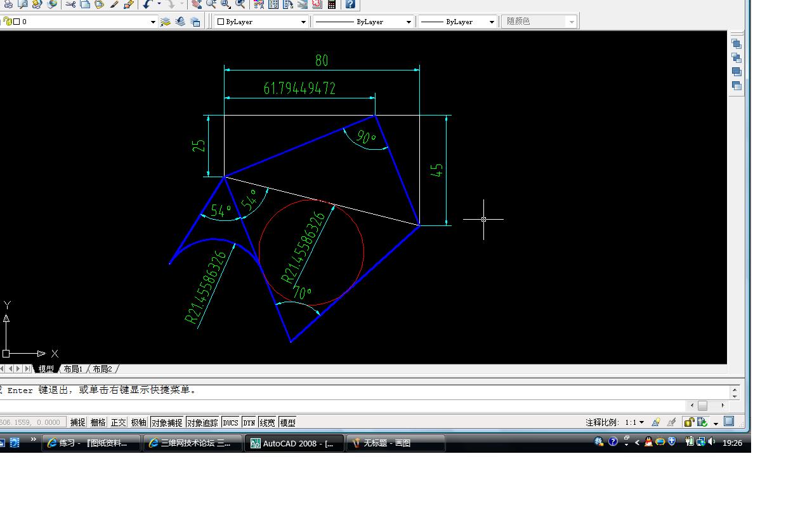The height and width of the screenshot is (508, 812).
Task: Switch to the 布局1 layout tab
Action: point(73,369)
